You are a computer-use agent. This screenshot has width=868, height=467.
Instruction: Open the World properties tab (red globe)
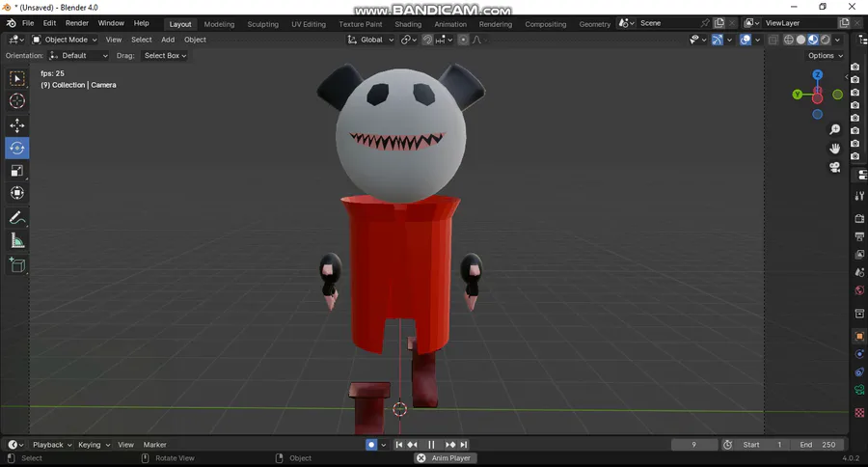pyautogui.click(x=859, y=290)
